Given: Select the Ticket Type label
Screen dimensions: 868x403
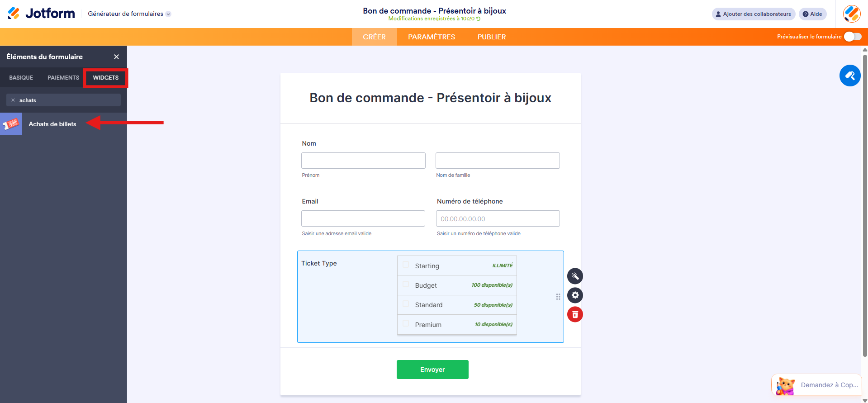Looking at the screenshot, I should point(319,263).
